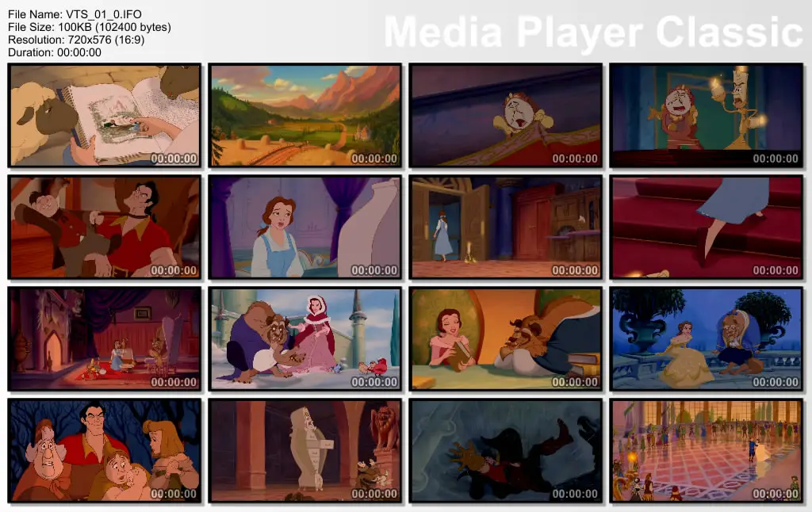Select the valley and mountains landscape thumbnail

(305, 116)
